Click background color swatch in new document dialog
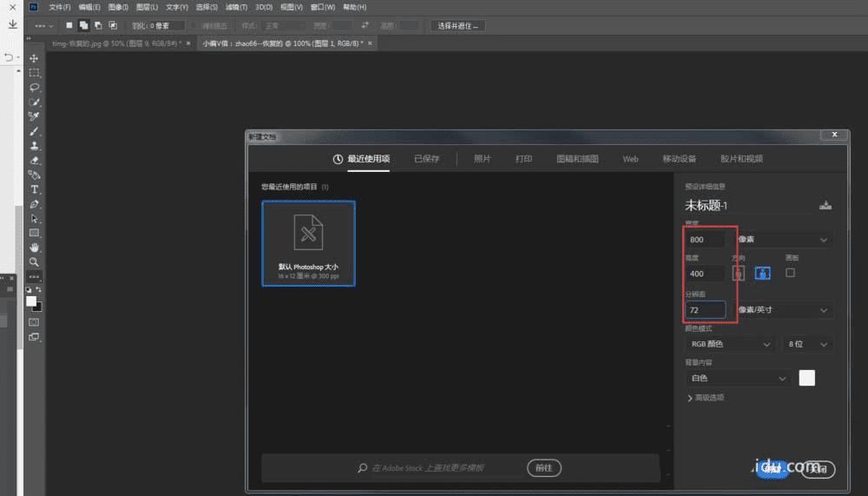The height and width of the screenshot is (496, 868). 806,378
